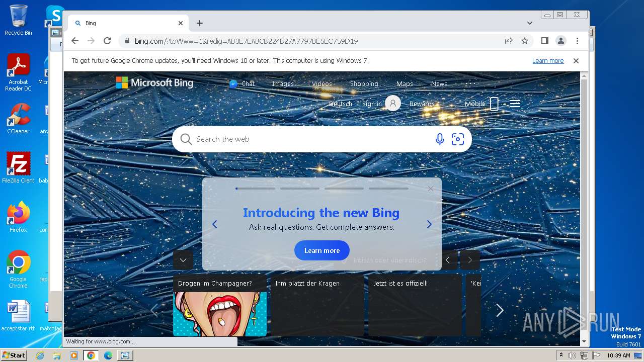Open the Windows Start menu
Screen dimensions: 644x362
click(x=14, y=355)
